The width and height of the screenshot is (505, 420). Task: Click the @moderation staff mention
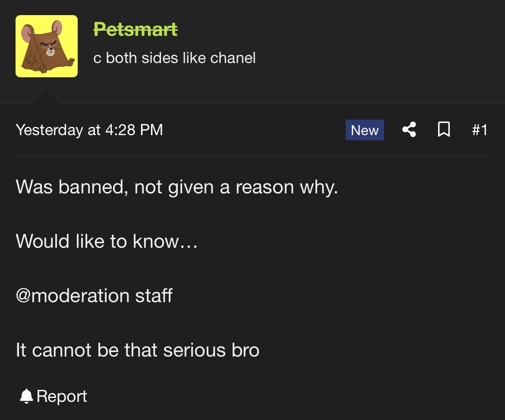(94, 296)
